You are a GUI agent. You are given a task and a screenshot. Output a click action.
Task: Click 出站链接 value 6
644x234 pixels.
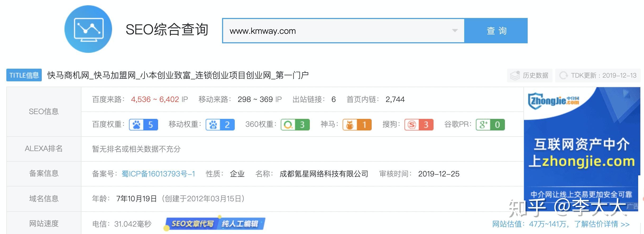coord(334,99)
